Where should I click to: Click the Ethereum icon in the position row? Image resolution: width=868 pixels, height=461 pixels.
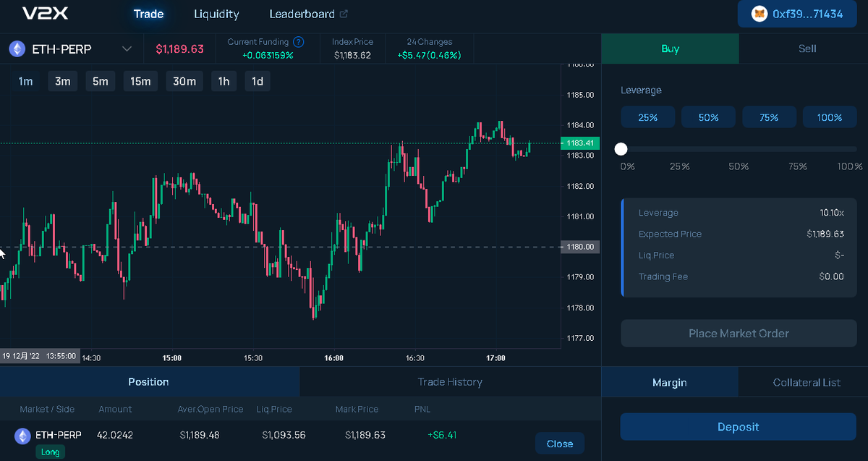coord(22,436)
